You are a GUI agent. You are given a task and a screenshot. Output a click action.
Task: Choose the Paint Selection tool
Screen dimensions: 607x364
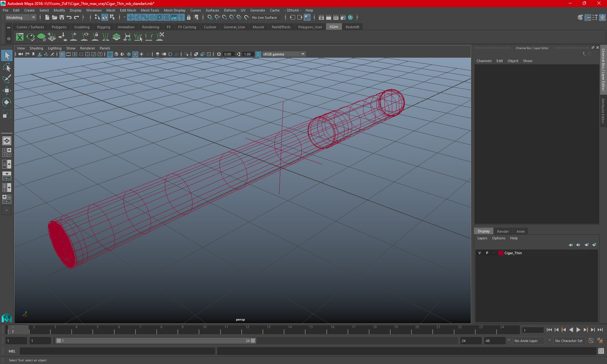[7, 79]
